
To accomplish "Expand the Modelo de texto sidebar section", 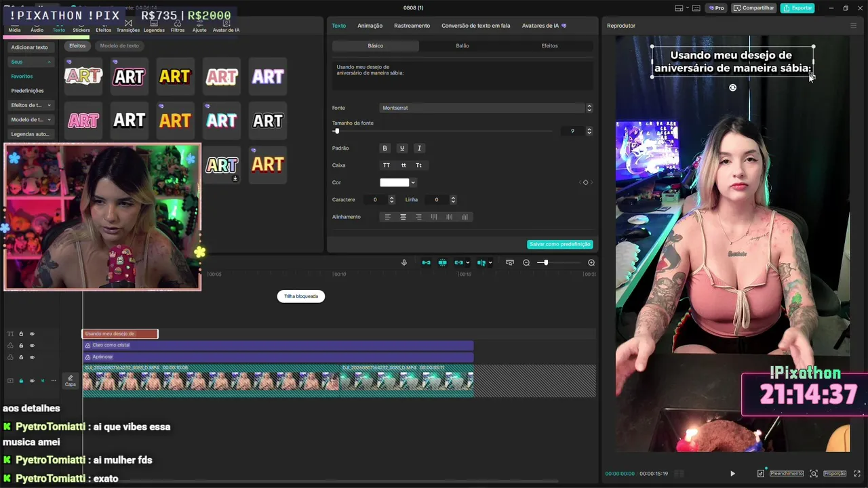I will (x=31, y=119).
